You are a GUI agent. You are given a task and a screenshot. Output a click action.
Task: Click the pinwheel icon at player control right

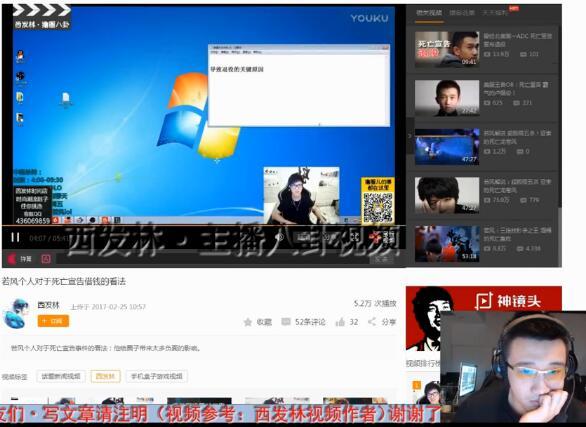pyautogui.click(x=374, y=236)
